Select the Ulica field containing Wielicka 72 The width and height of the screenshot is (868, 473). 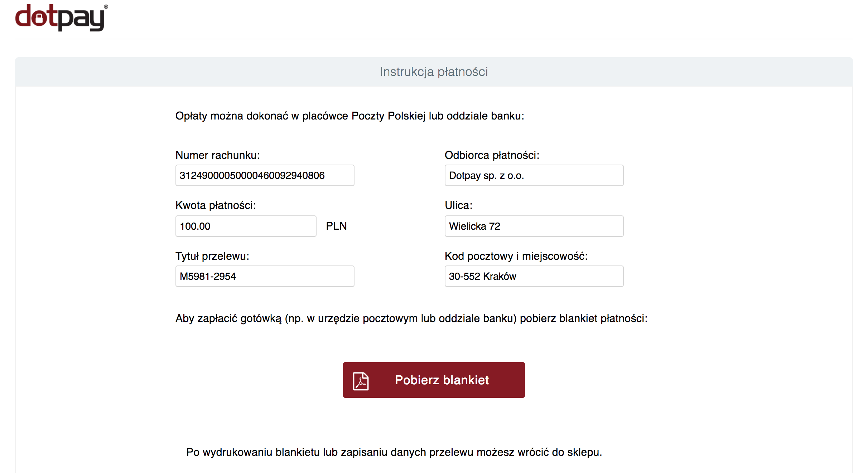pyautogui.click(x=534, y=226)
